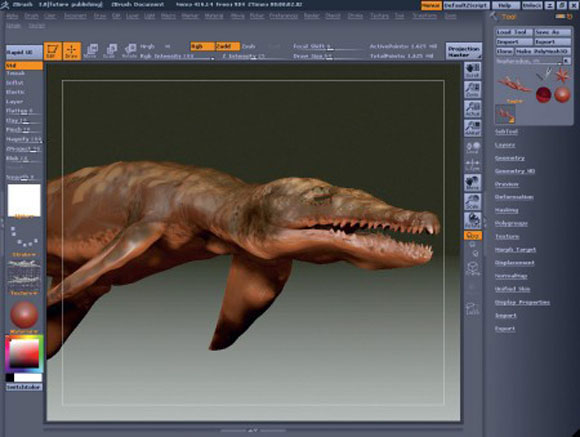The height and width of the screenshot is (437, 580).
Task: Select the Rotate transform icon in top shelf
Action: point(129,51)
